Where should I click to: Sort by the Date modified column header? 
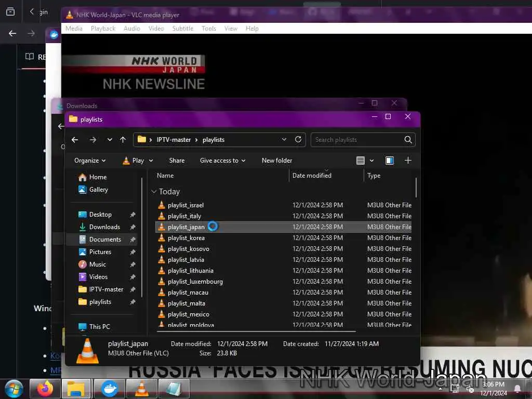click(x=312, y=176)
